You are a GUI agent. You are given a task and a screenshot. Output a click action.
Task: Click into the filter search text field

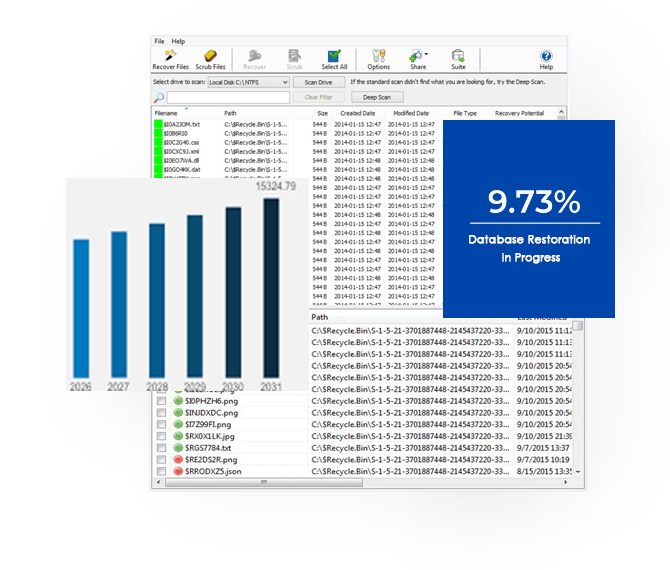point(228,98)
